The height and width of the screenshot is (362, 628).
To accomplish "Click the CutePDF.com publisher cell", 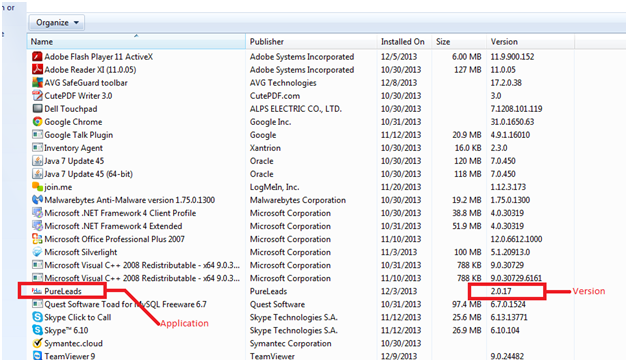I will [275, 96].
